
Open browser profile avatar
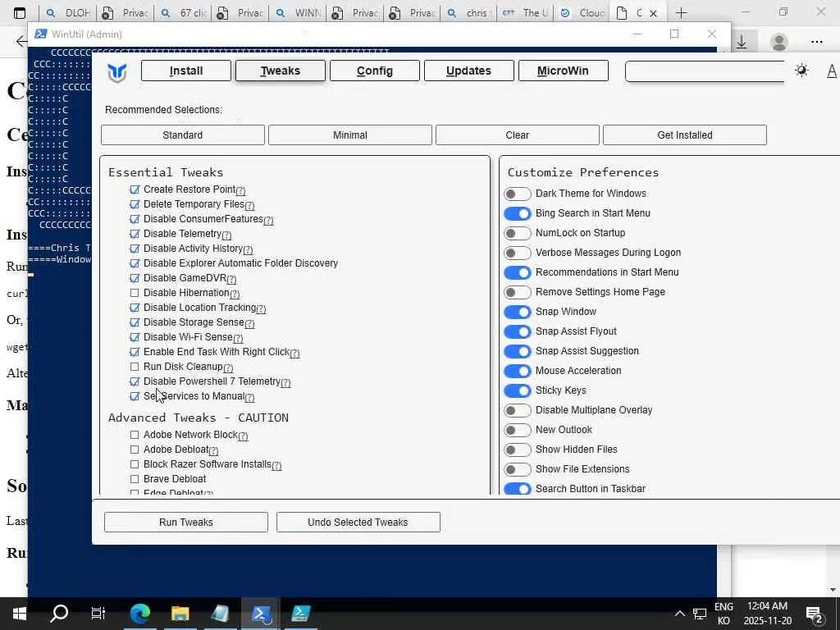pos(779,42)
